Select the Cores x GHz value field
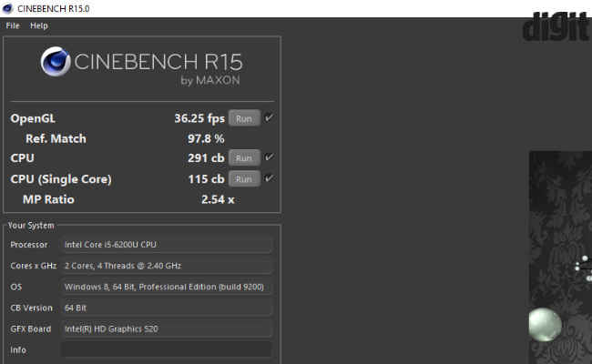 pos(166,266)
